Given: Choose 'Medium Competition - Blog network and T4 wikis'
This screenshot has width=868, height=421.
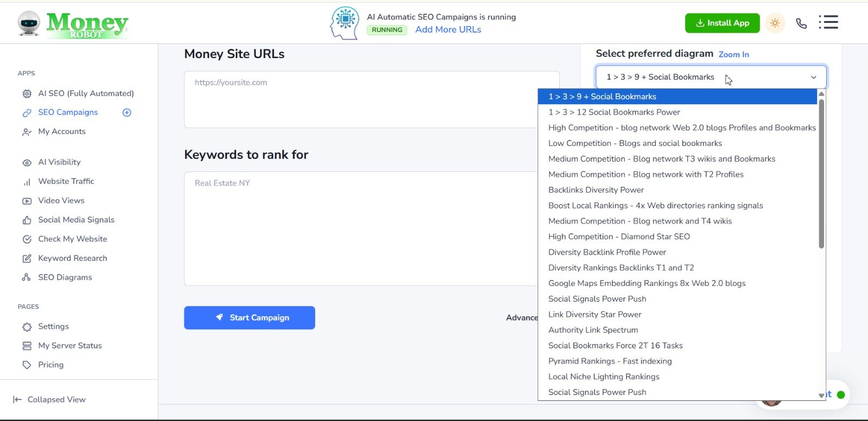Looking at the screenshot, I should click(677, 221).
